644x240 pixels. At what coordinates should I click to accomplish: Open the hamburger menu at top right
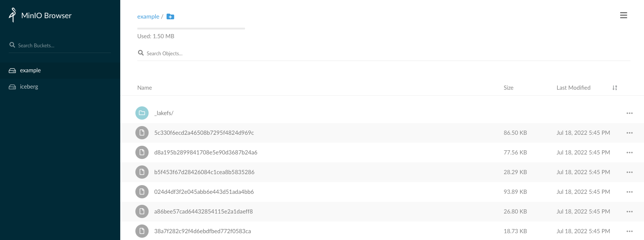[624, 15]
